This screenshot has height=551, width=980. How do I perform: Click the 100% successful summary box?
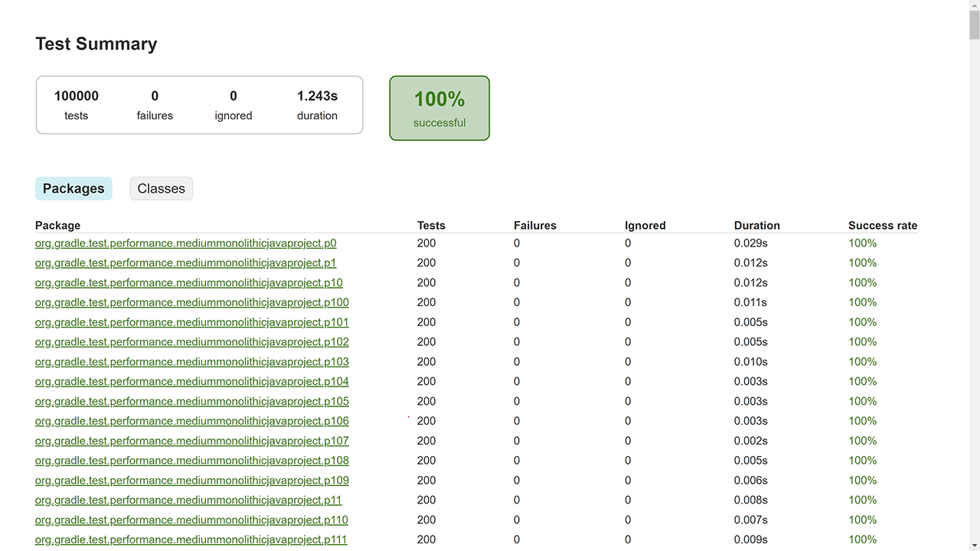pos(439,108)
